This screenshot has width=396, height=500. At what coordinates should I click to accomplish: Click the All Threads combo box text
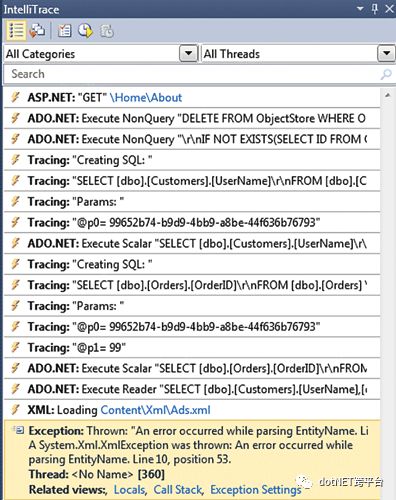pos(232,54)
